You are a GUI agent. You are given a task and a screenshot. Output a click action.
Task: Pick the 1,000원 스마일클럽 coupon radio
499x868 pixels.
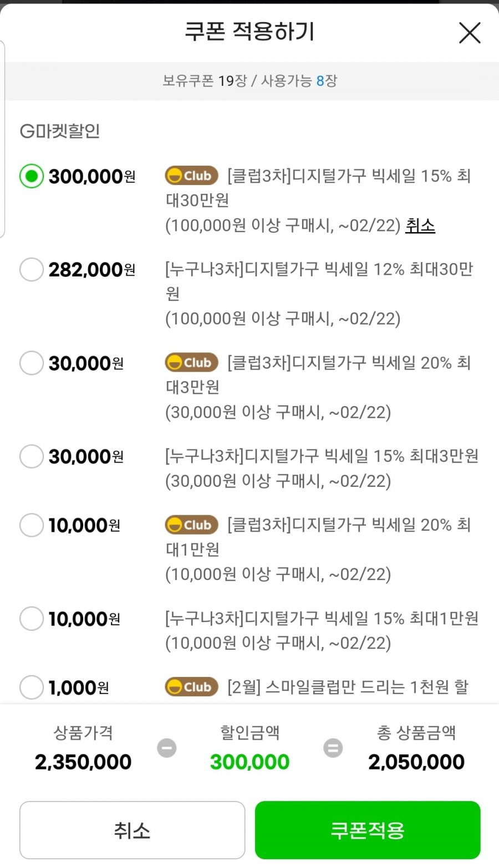32,687
